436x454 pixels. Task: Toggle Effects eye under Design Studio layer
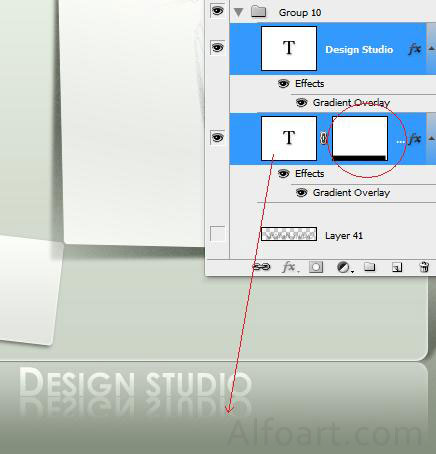click(283, 83)
